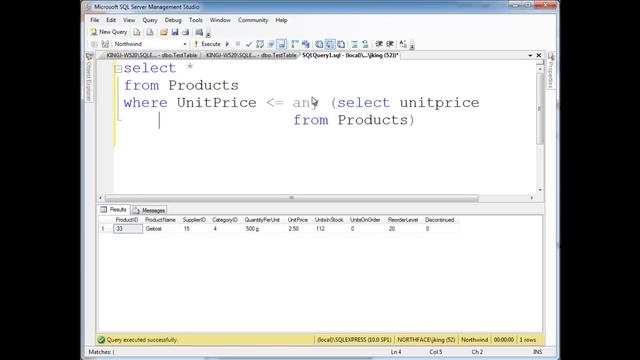The height and width of the screenshot is (360, 640).
Task: Click the Open File folder icon
Action: coord(164,32)
